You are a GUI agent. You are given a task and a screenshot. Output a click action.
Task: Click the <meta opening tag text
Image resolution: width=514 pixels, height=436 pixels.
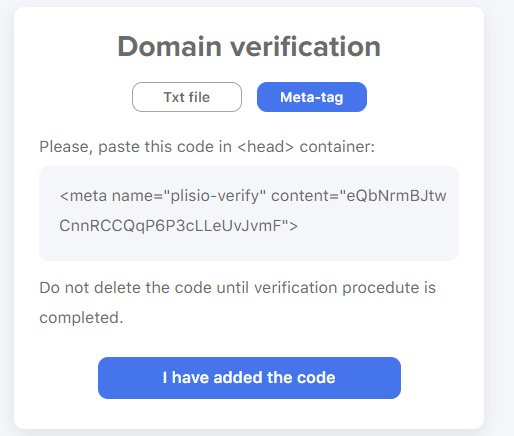pos(83,196)
